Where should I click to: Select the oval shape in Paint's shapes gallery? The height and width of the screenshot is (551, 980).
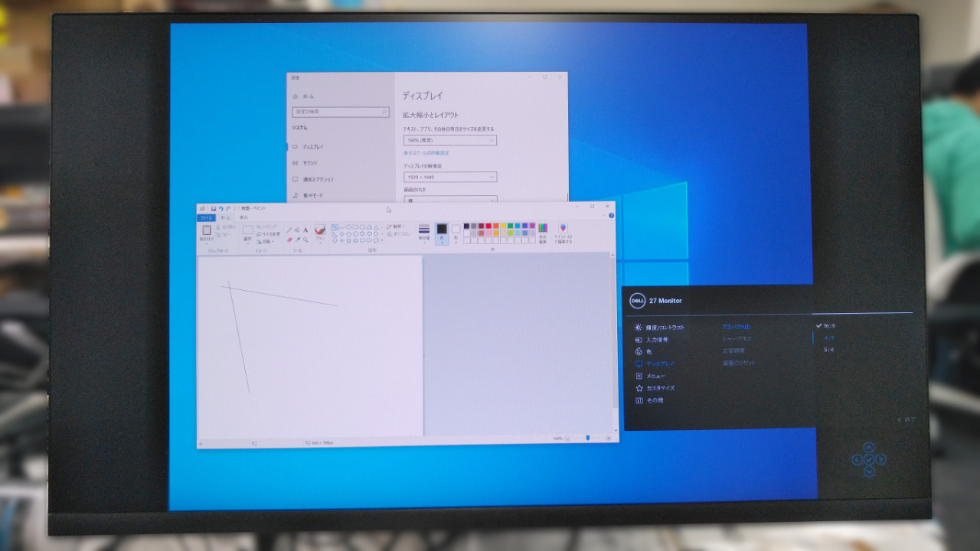tap(348, 227)
